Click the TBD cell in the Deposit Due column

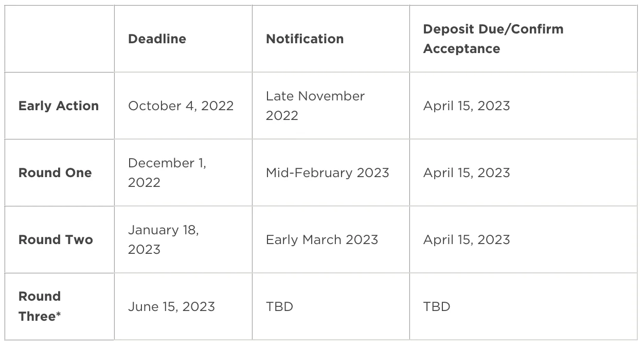click(437, 306)
